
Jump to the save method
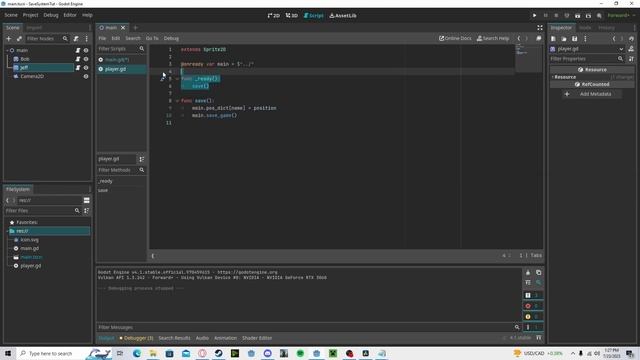103,190
